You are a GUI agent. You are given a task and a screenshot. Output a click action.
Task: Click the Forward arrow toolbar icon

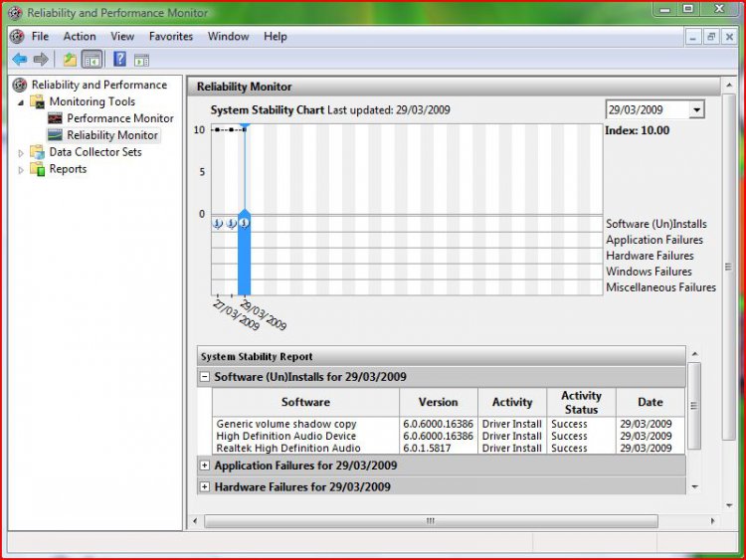(x=41, y=60)
